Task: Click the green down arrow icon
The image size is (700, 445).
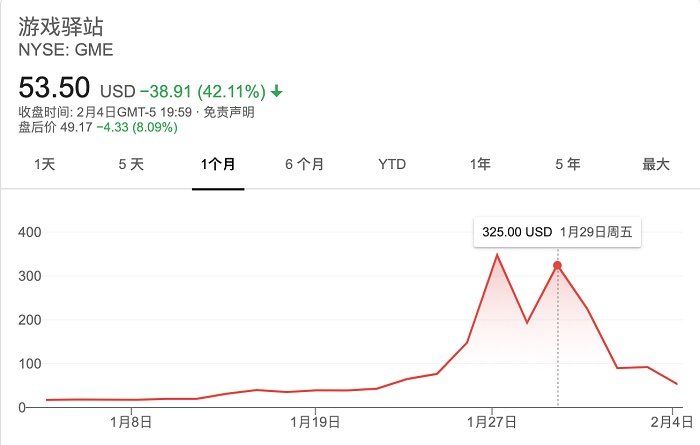Action: pos(277,91)
